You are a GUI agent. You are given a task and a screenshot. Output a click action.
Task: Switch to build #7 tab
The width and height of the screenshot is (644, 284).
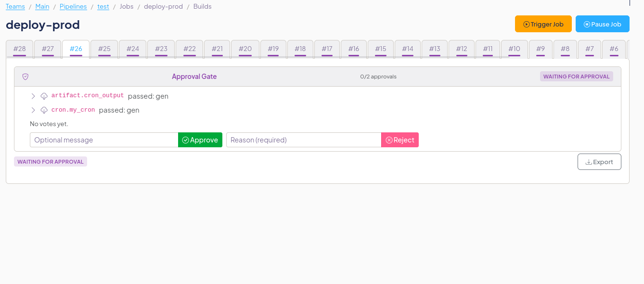tap(590, 49)
